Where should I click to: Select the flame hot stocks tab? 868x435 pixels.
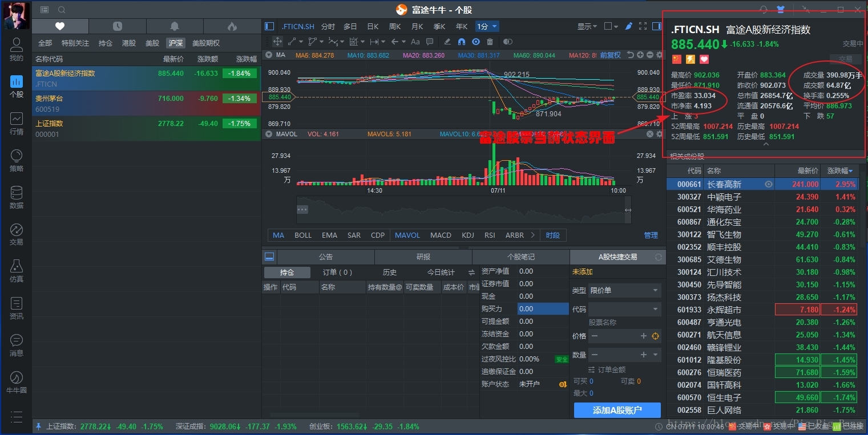(232, 26)
